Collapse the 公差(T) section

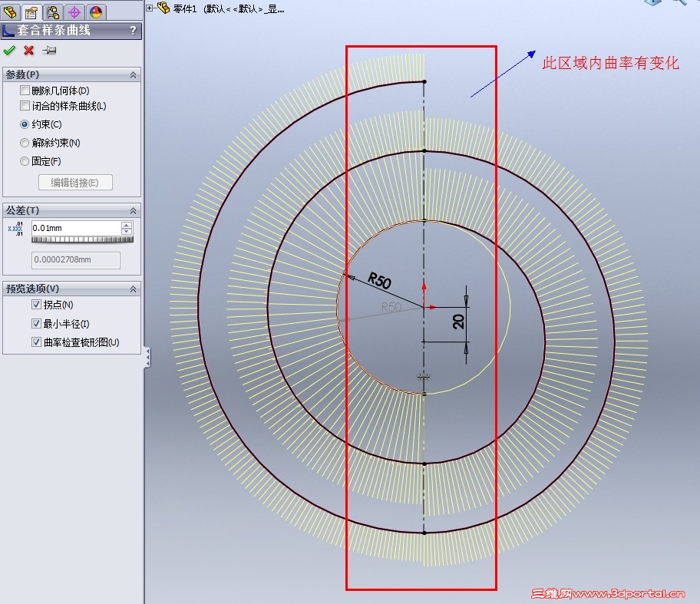tap(133, 211)
